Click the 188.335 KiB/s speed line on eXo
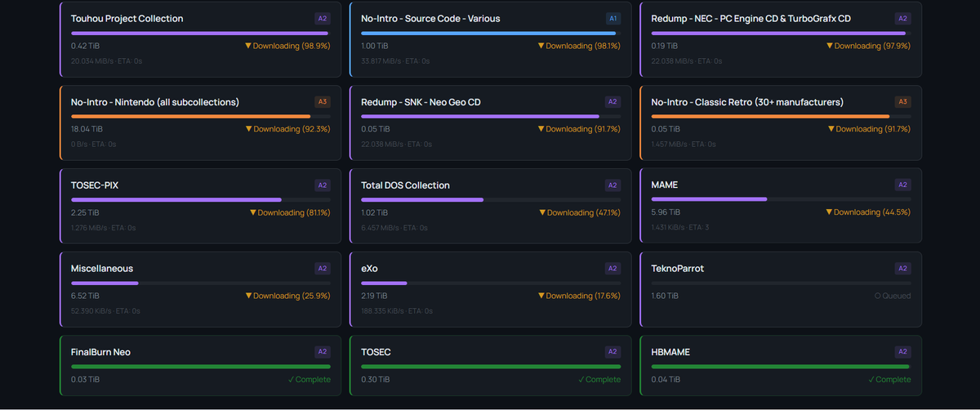This screenshot has width=980, height=410. tap(396, 310)
